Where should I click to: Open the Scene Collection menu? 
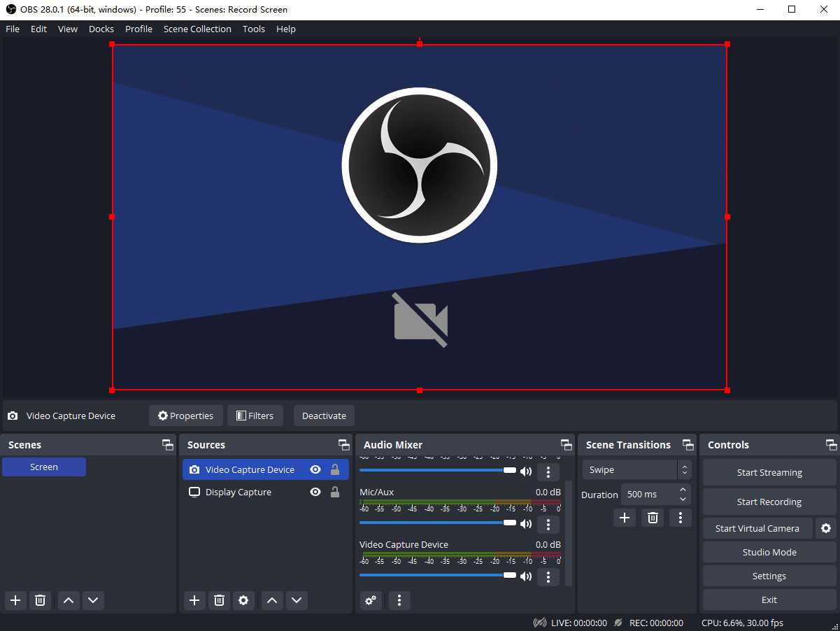pyautogui.click(x=197, y=29)
